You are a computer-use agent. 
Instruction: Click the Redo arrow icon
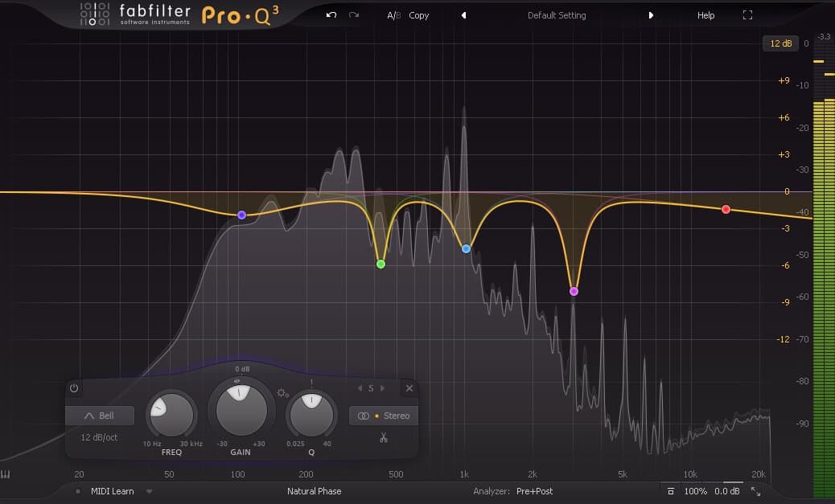354,15
